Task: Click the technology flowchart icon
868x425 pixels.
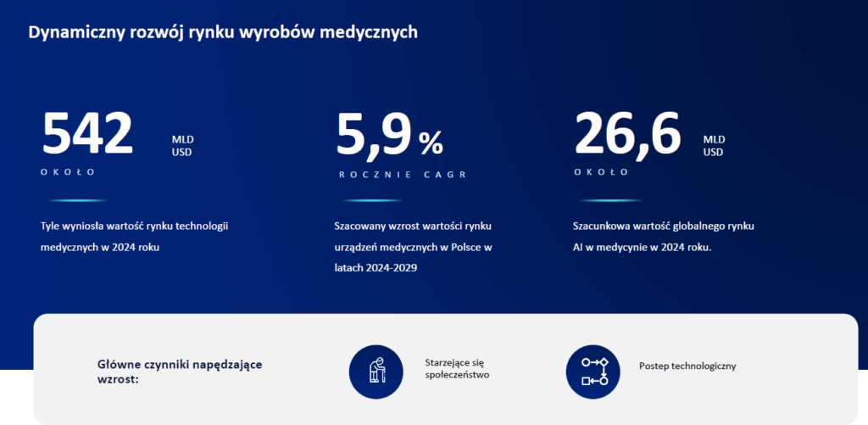Action: pos(593,372)
